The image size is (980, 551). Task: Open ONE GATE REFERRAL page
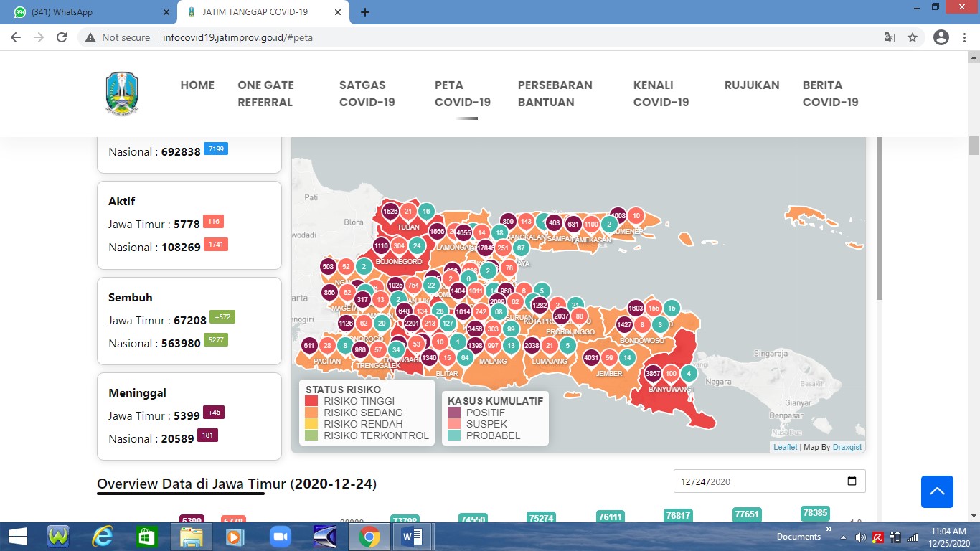pos(265,93)
